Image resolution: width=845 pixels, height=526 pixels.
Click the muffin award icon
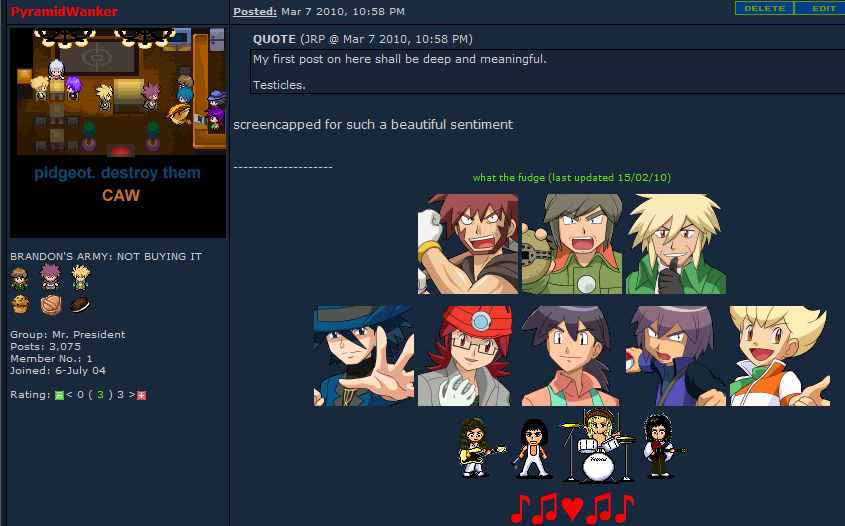point(20,304)
